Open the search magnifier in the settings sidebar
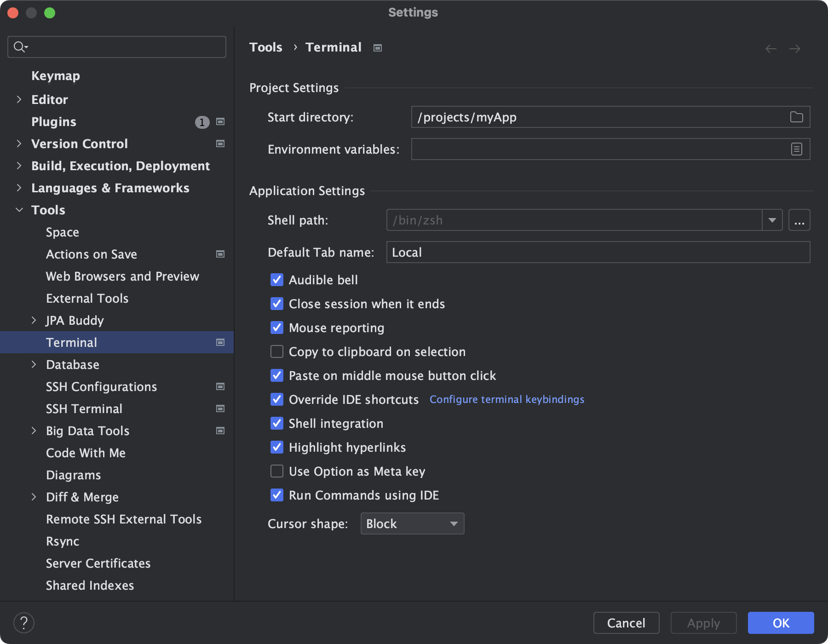 point(19,46)
